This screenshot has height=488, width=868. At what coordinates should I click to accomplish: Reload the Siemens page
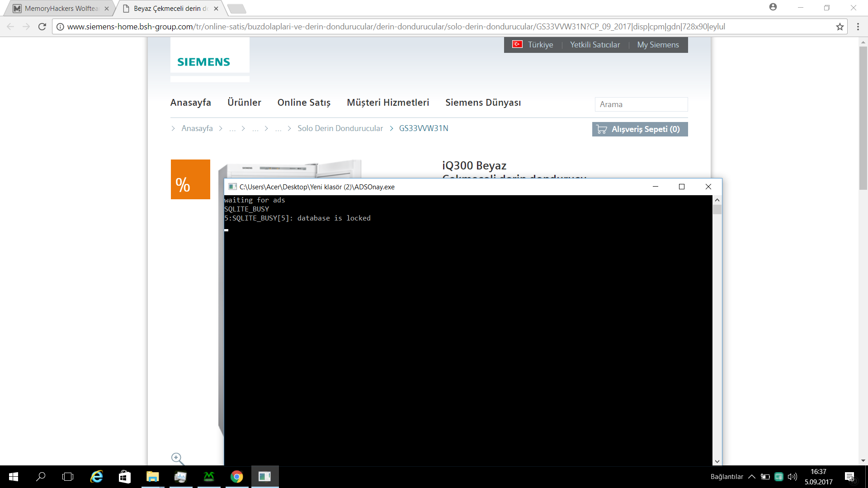pyautogui.click(x=42, y=27)
